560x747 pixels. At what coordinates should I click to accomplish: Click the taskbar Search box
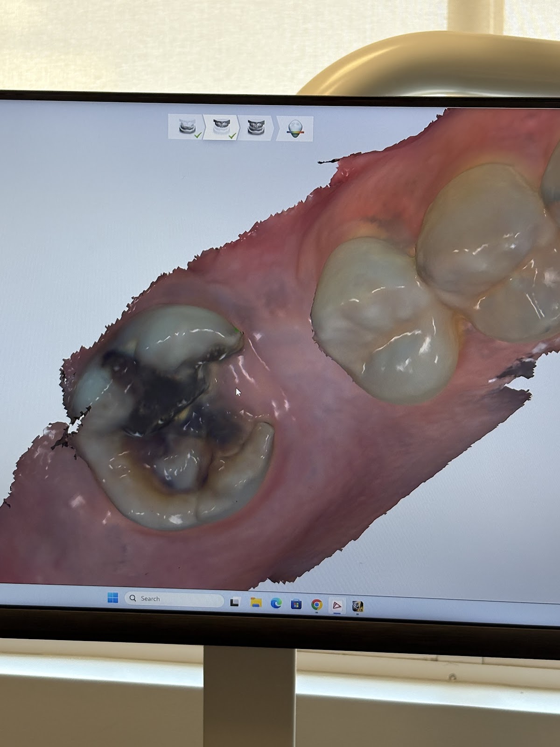174,599
